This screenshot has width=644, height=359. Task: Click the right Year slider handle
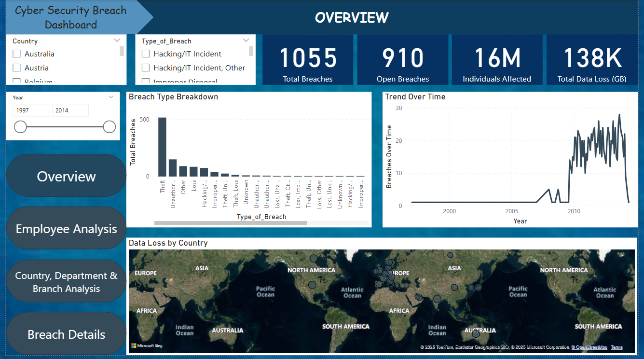pyautogui.click(x=110, y=127)
